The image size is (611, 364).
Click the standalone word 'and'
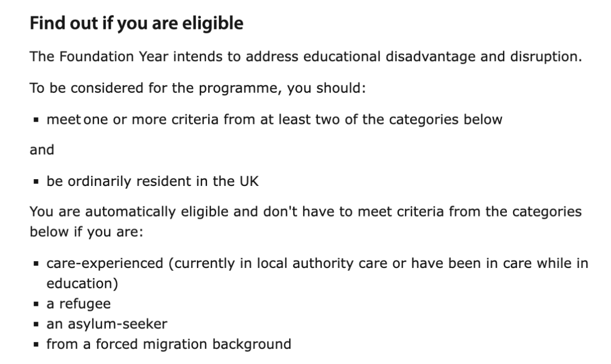click(42, 150)
